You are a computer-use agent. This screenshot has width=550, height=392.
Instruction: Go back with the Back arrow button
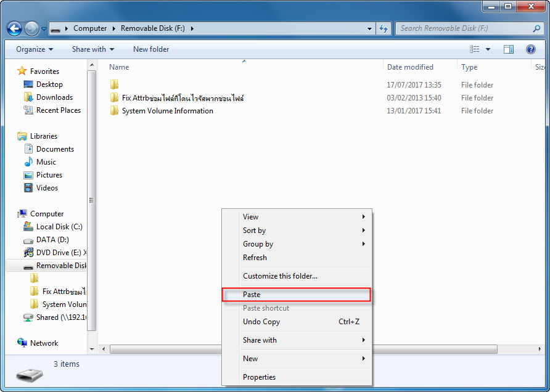click(x=15, y=28)
